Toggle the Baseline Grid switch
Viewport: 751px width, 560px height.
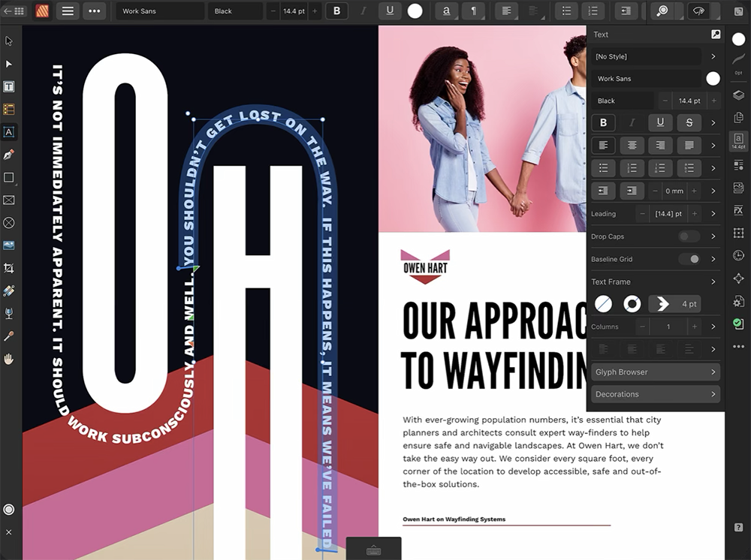(689, 259)
